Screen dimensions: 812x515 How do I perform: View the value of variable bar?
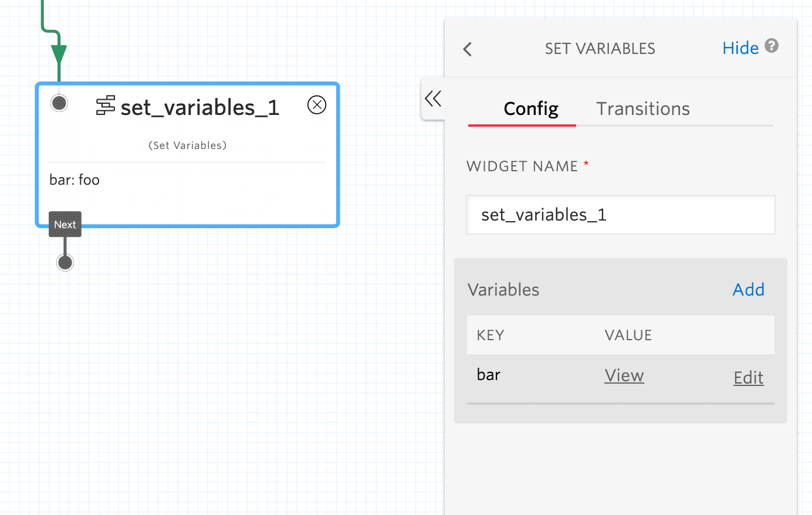pyautogui.click(x=624, y=375)
